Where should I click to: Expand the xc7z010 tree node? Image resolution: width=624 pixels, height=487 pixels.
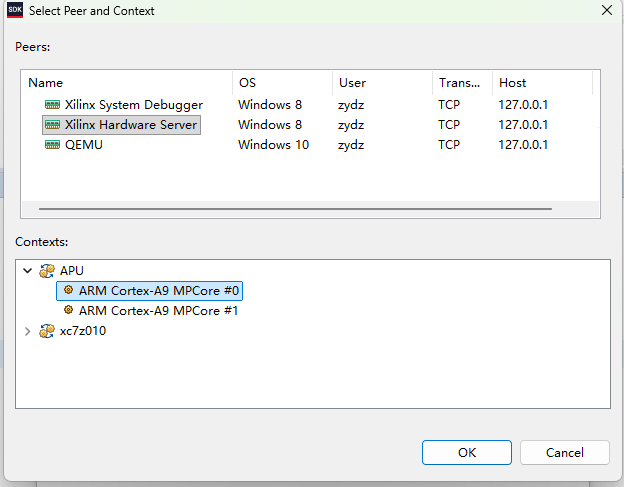pos(27,331)
